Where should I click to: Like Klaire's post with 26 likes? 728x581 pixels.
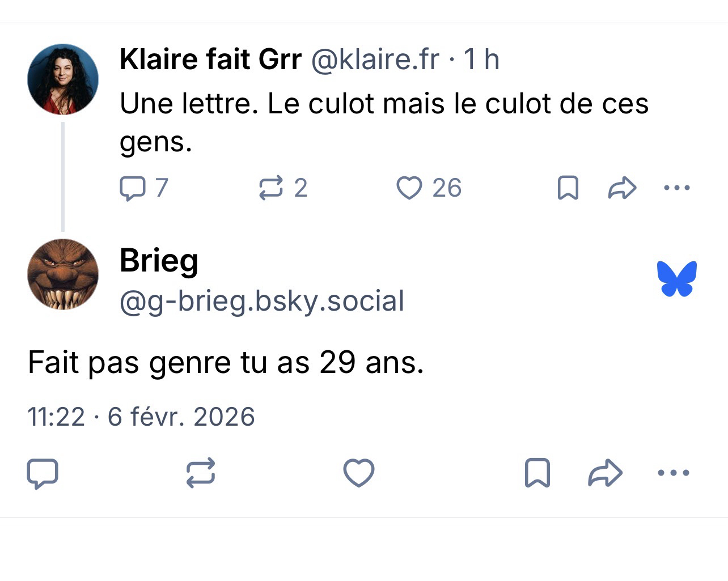click(x=409, y=188)
